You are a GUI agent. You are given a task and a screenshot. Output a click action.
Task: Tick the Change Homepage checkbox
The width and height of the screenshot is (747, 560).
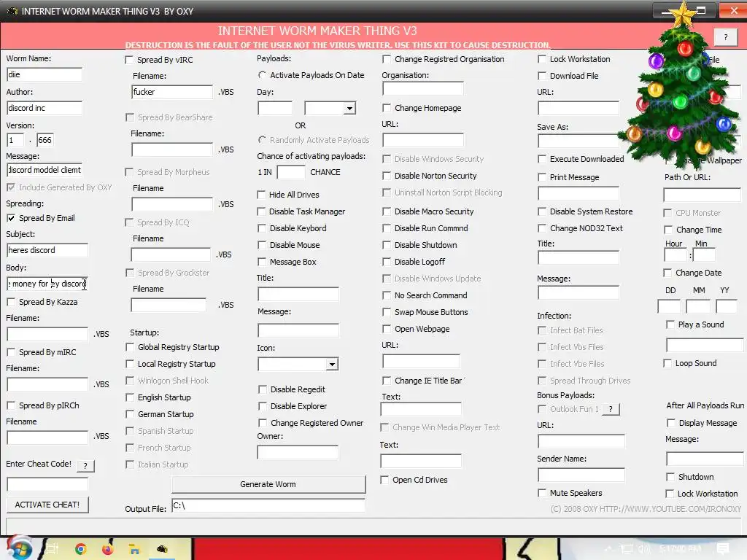(387, 108)
